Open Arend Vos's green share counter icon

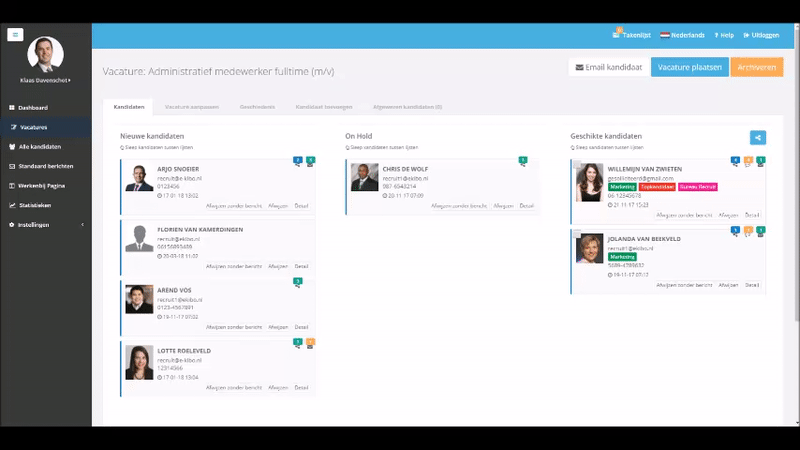(x=297, y=283)
